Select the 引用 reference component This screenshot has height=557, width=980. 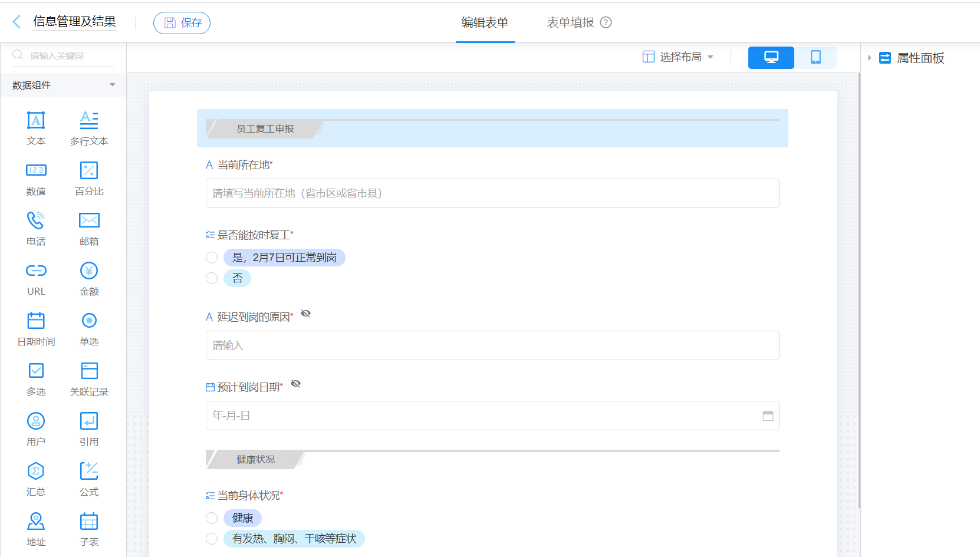[x=89, y=429]
